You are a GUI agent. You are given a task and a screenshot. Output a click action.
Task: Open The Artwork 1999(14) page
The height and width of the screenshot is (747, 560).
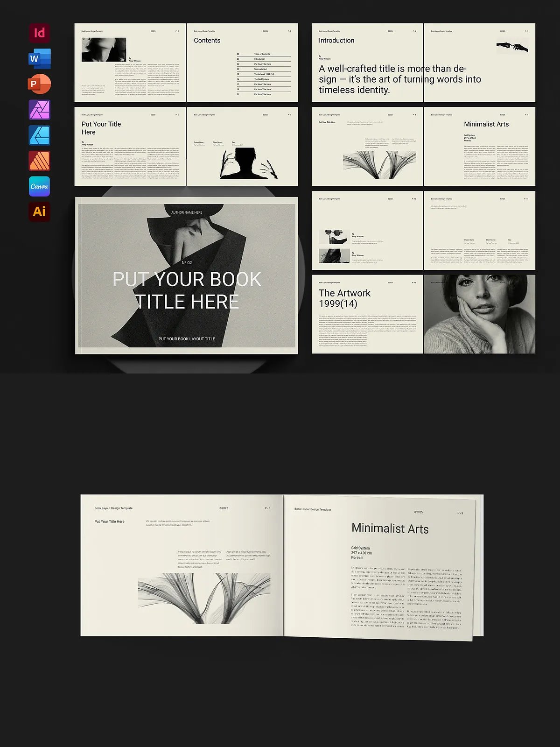367,314
